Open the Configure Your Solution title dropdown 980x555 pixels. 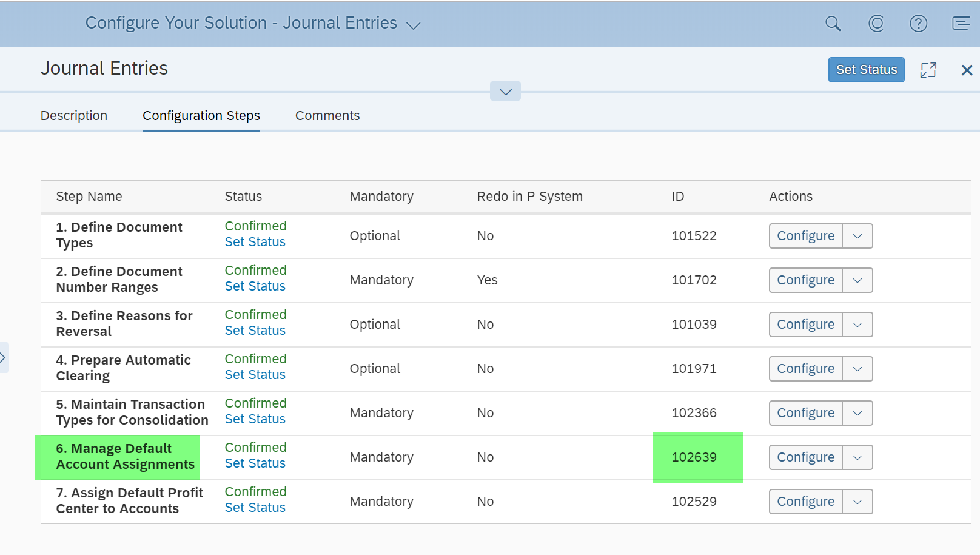414,25
